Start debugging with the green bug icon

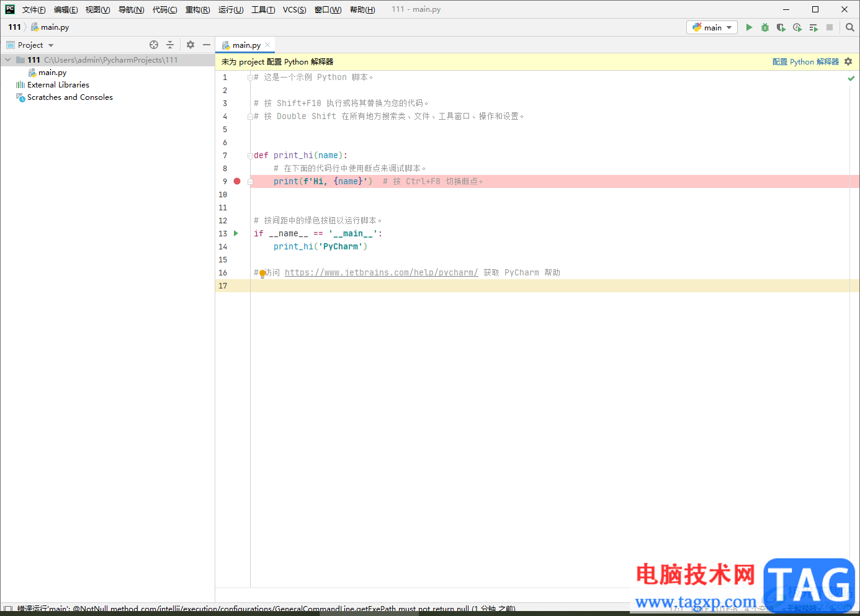pyautogui.click(x=765, y=27)
